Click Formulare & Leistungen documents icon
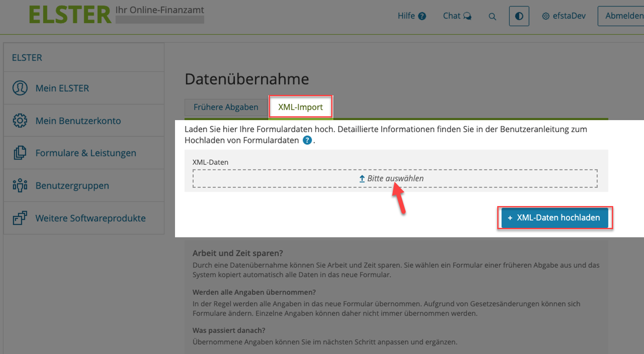Image resolution: width=644 pixels, height=354 pixels. click(x=20, y=153)
